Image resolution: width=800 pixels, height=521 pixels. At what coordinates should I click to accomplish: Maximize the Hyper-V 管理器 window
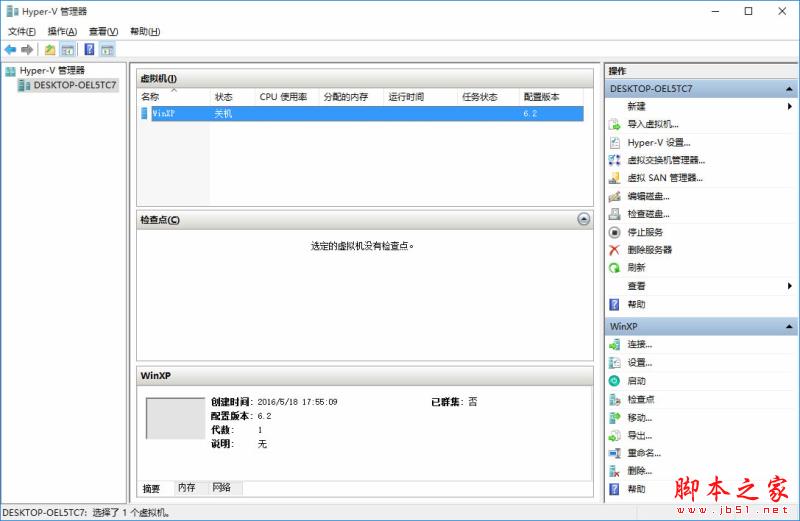[748, 11]
